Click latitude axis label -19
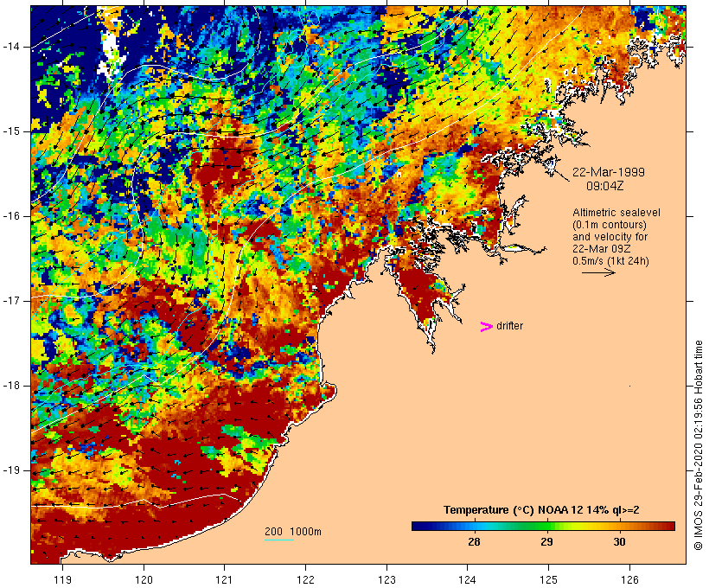709x588 pixels. (x=11, y=470)
